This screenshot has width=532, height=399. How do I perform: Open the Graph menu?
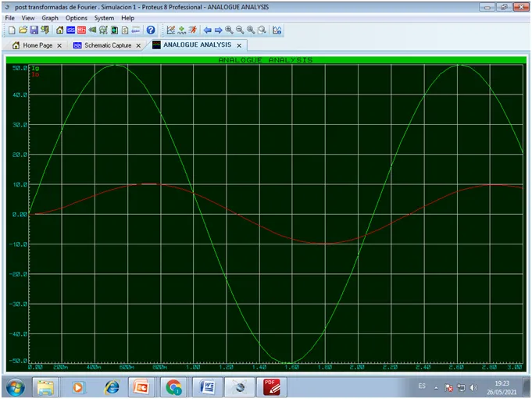pos(50,18)
